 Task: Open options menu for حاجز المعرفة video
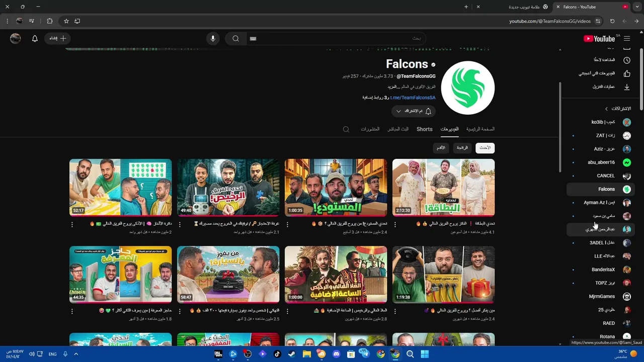[72, 312]
